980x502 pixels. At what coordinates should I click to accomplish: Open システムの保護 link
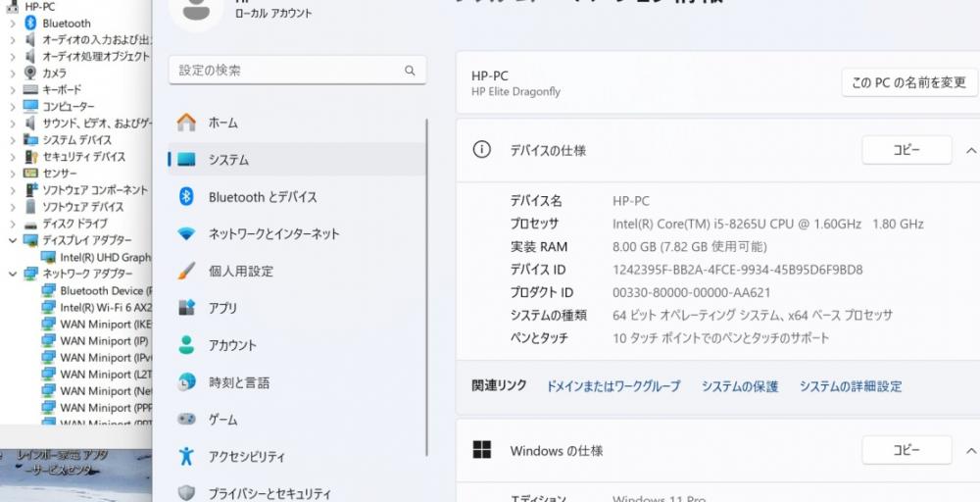point(740,386)
